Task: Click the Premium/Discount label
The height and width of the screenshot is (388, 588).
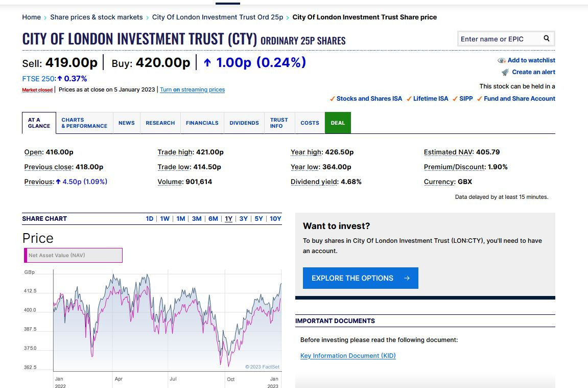Action: (x=455, y=167)
